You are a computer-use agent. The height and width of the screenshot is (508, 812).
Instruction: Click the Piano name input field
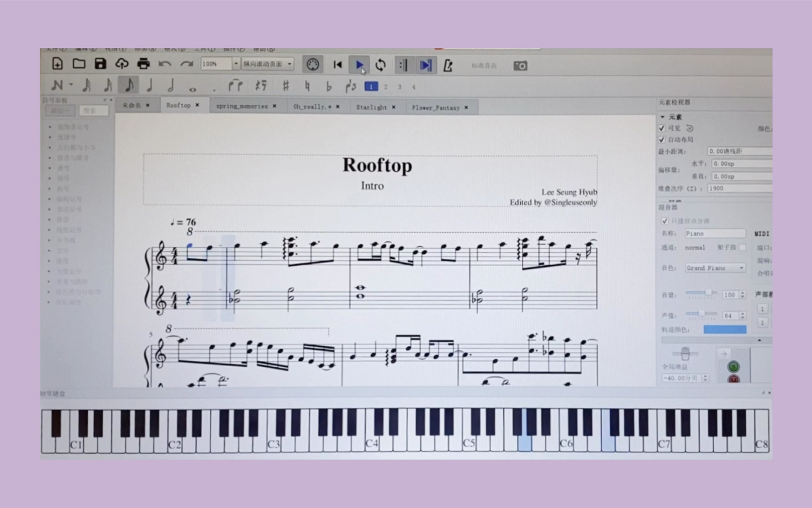(715, 234)
